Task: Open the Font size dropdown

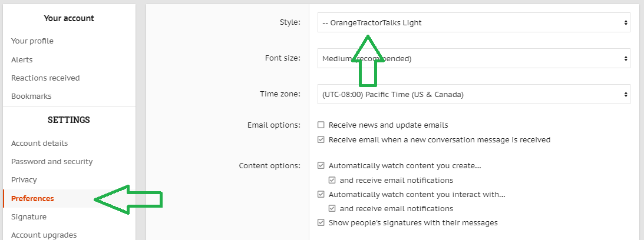Action: tap(474, 59)
